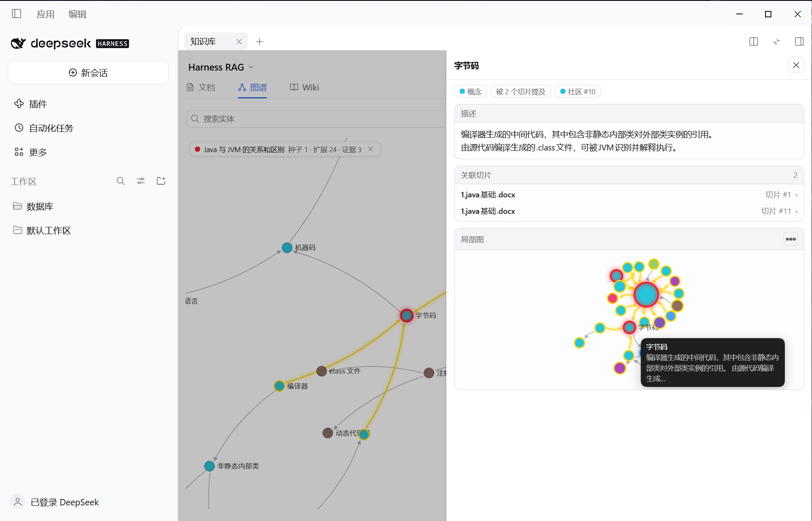This screenshot has height=521, width=812.
Task: Select the 非静态内部类 graph node
Action: point(209,466)
